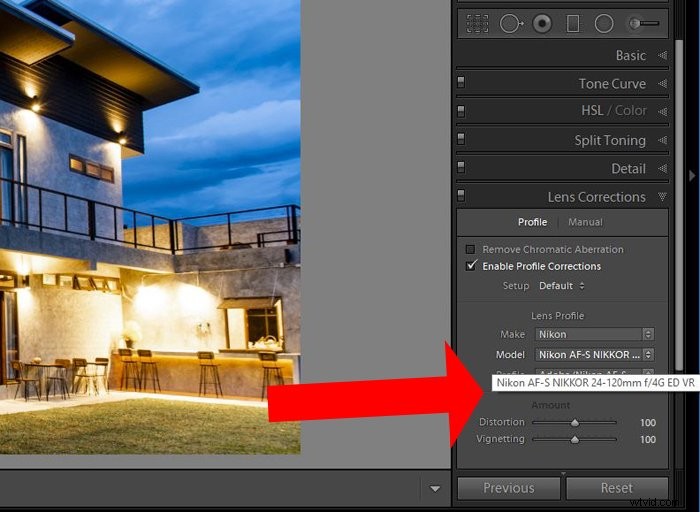Select the Crop Overlay tool
This screenshot has width=700, height=512.
click(477, 23)
